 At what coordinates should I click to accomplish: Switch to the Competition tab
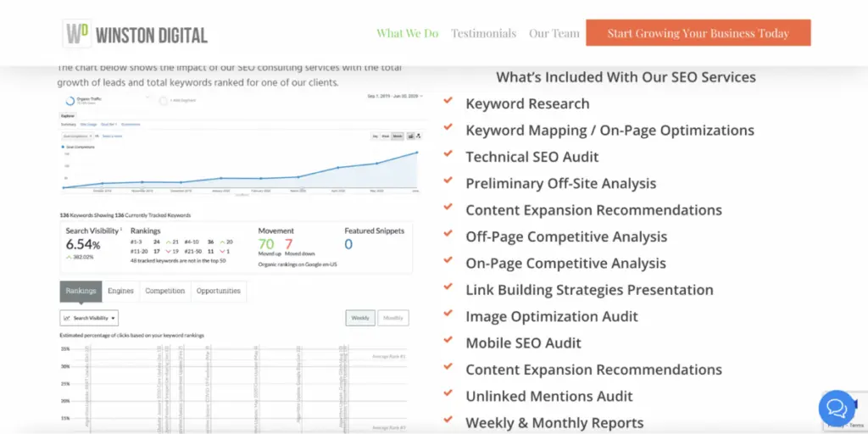tap(164, 291)
